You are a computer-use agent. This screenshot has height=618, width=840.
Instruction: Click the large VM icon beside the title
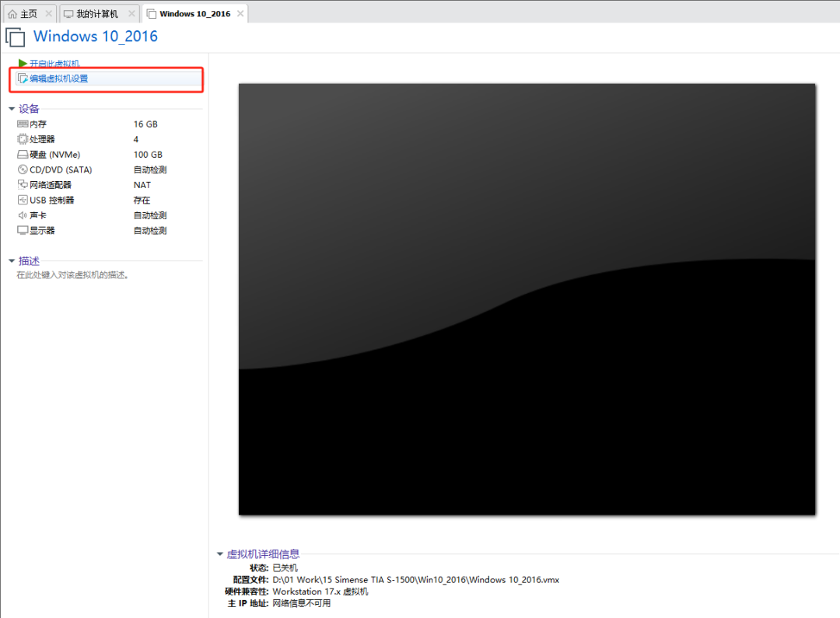[x=15, y=37]
